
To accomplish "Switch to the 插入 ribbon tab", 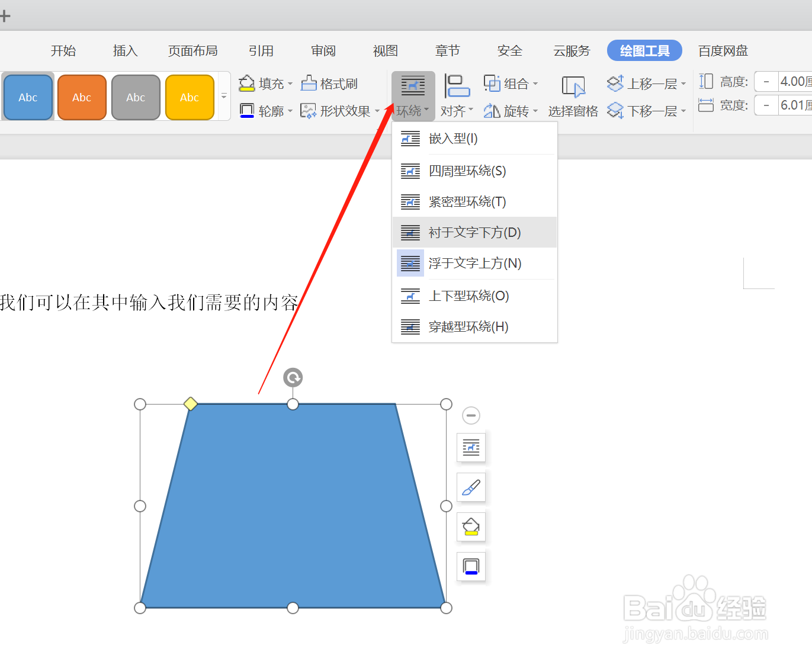I will [x=124, y=50].
